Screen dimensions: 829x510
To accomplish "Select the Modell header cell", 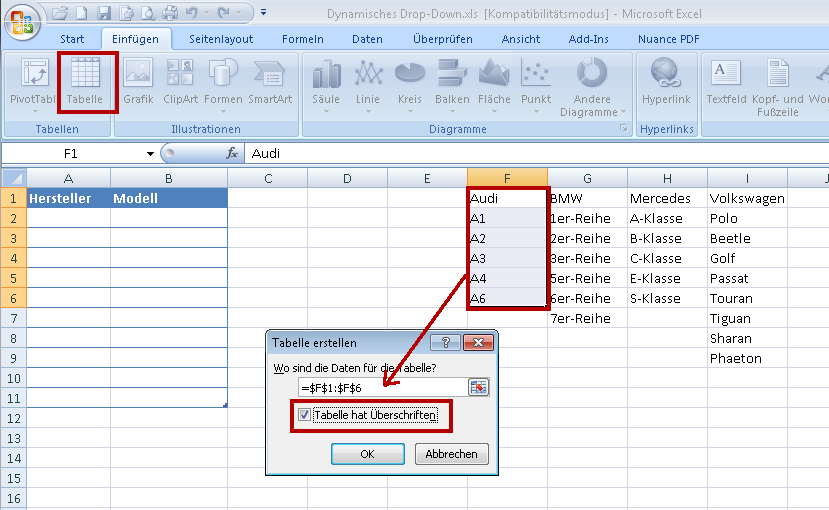I will click(169, 198).
